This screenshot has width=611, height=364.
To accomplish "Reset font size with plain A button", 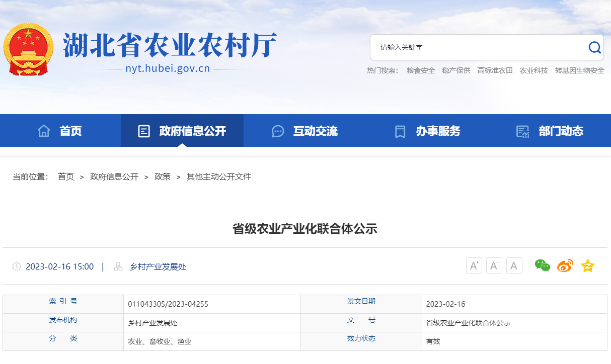I will click(x=514, y=265).
